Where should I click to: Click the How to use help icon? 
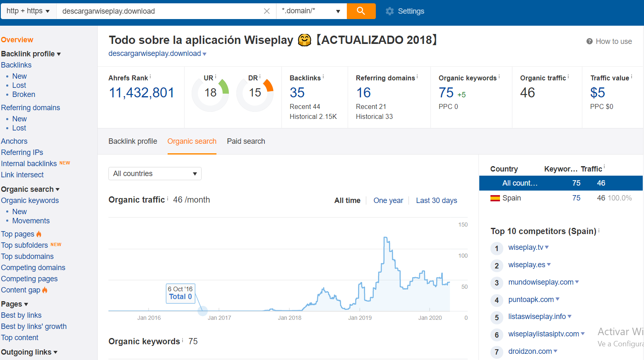[x=589, y=41]
